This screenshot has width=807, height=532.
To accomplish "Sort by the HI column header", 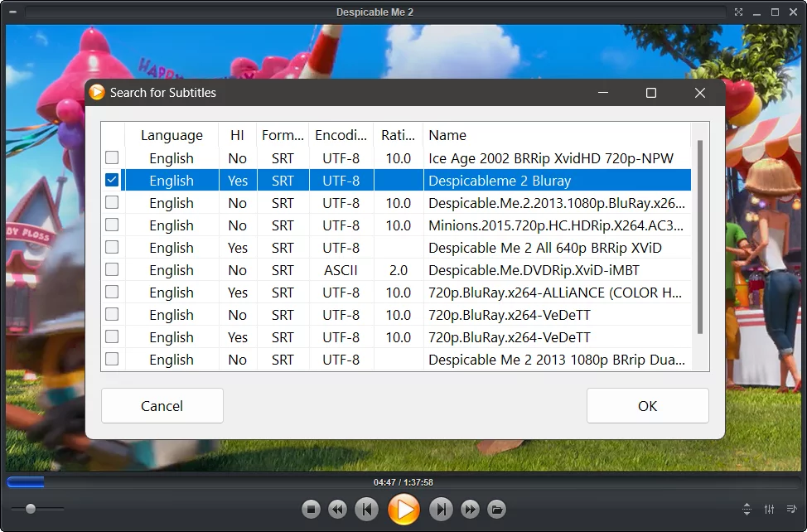I will point(237,135).
